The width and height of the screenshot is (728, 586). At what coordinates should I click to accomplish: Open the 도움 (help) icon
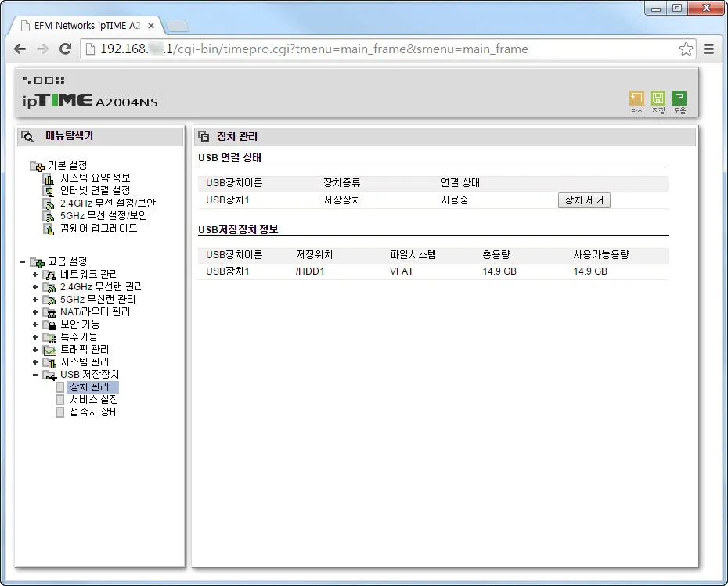(x=679, y=99)
